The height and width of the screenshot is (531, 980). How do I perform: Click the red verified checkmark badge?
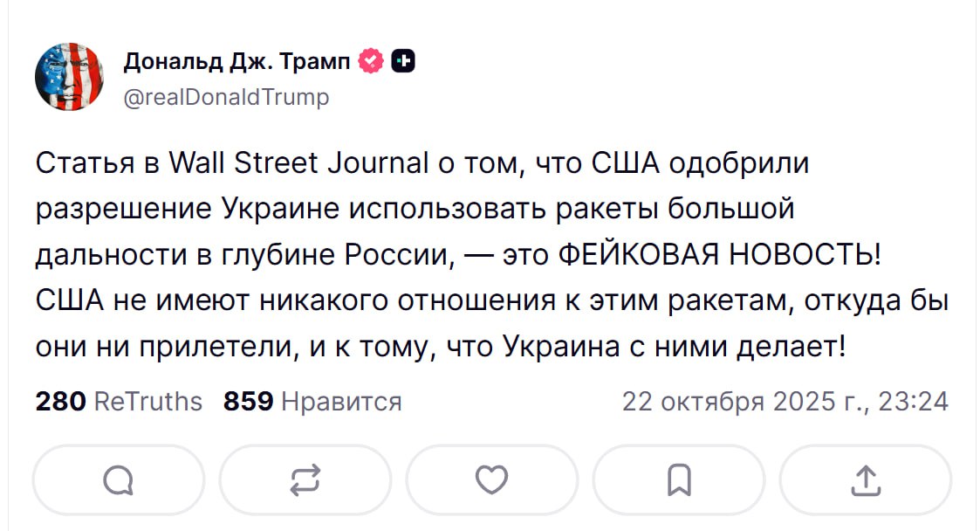pyautogui.click(x=372, y=61)
